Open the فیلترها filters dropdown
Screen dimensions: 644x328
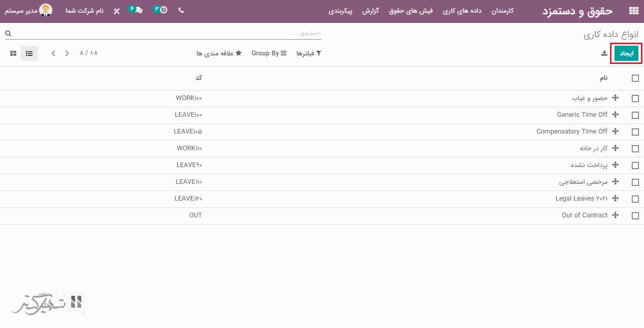click(x=309, y=53)
